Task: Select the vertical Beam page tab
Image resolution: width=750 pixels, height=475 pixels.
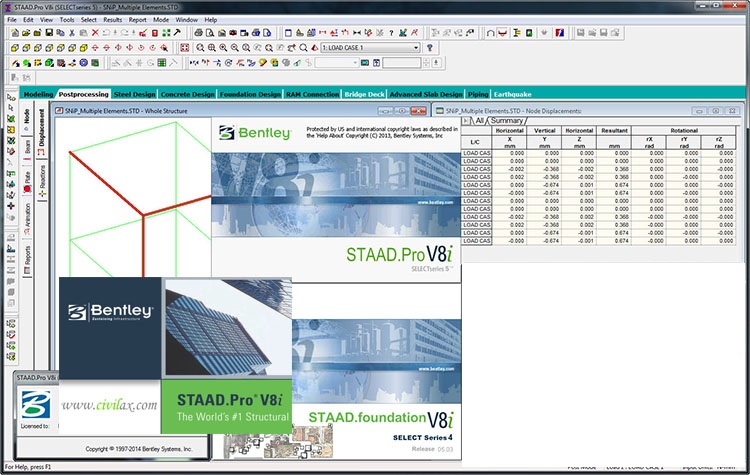Action: [27, 150]
